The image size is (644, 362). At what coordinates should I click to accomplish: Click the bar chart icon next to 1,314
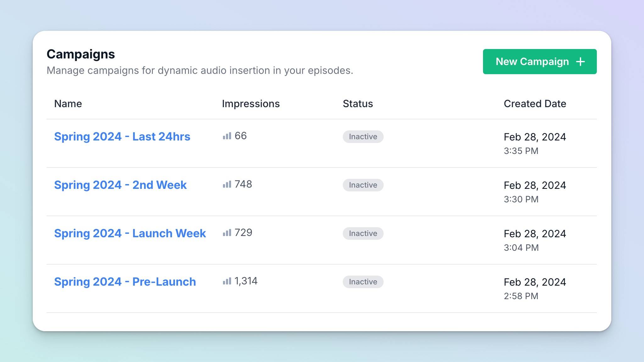coord(227,281)
